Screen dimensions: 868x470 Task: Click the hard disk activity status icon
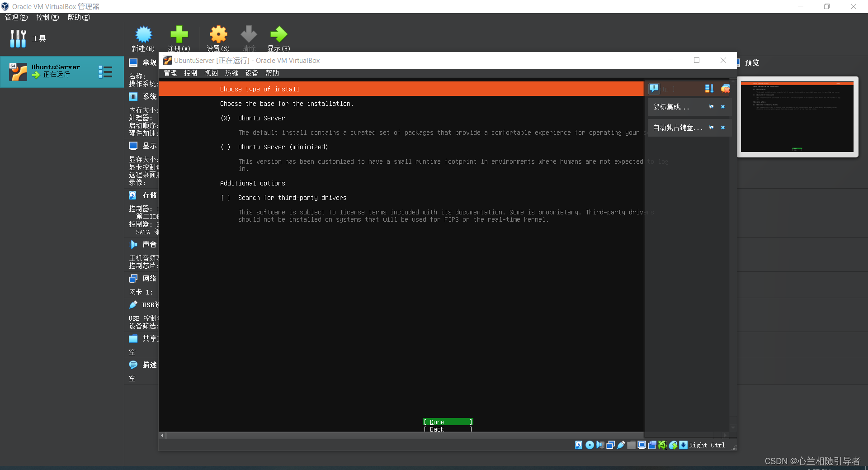(x=579, y=445)
